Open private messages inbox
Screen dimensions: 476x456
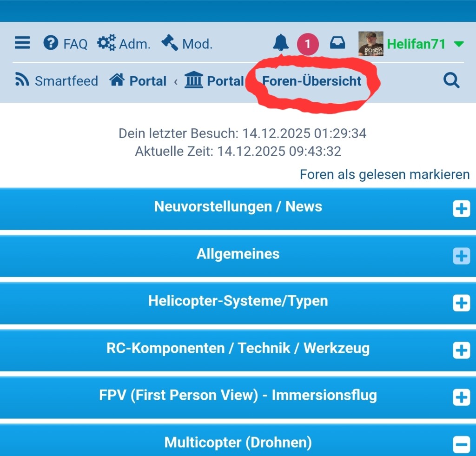(x=337, y=43)
